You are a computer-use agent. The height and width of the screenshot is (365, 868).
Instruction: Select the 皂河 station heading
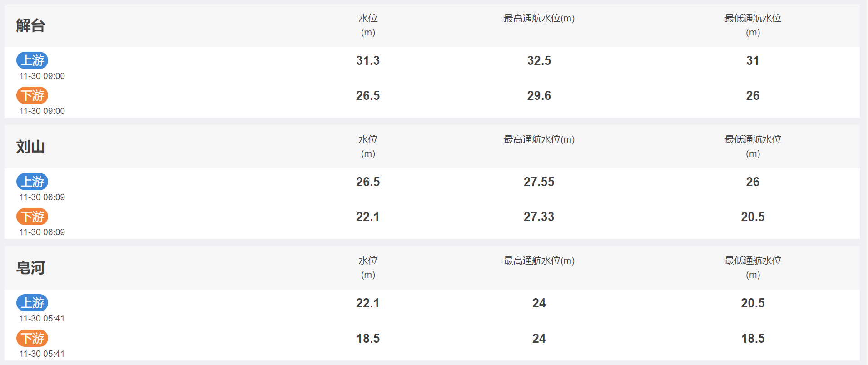click(x=30, y=268)
